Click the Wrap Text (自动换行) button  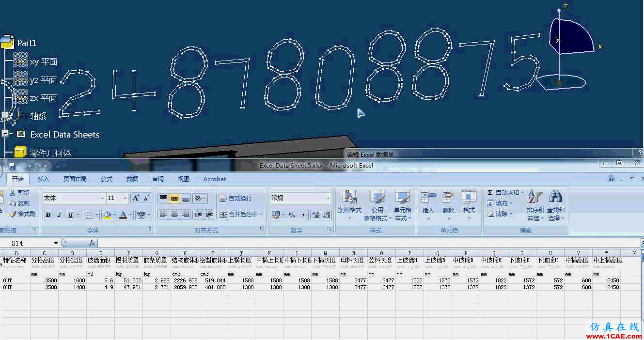(x=236, y=198)
